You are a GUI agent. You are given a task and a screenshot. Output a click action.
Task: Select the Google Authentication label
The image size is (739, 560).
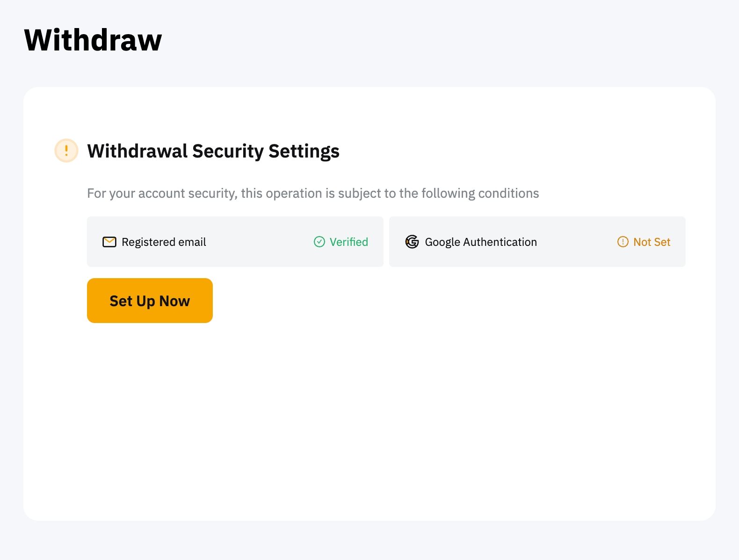[x=480, y=242]
